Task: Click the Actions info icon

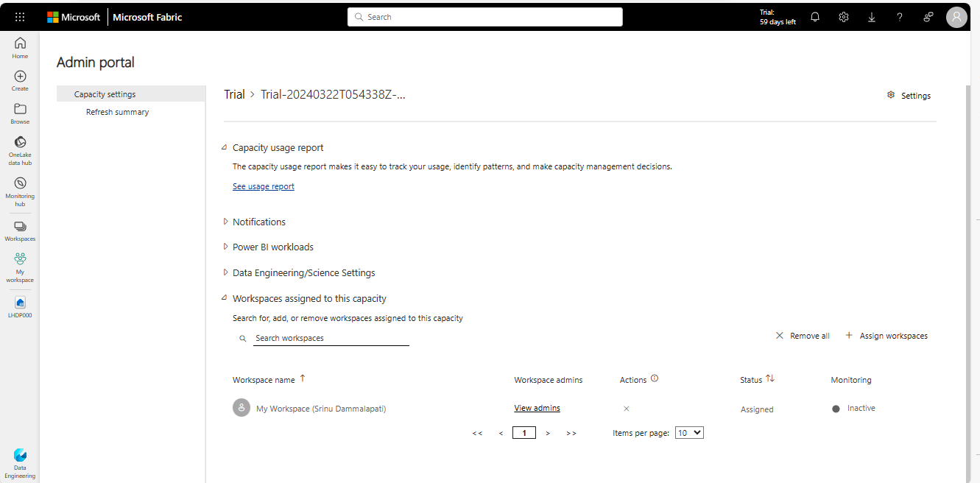Action: (655, 378)
